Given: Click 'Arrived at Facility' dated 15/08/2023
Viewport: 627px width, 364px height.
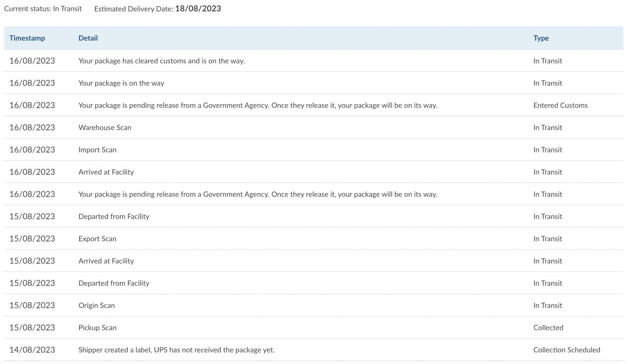Looking at the screenshot, I should point(106,261).
